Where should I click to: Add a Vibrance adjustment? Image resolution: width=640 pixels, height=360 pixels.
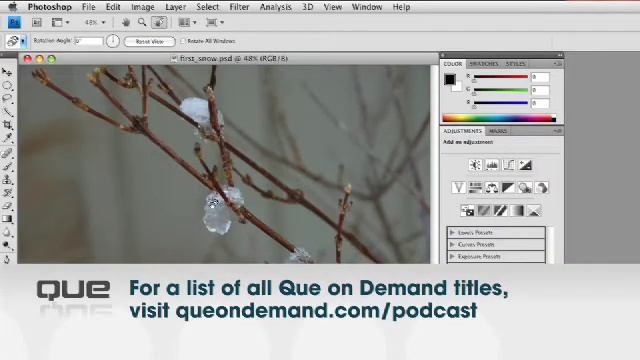pos(458,188)
